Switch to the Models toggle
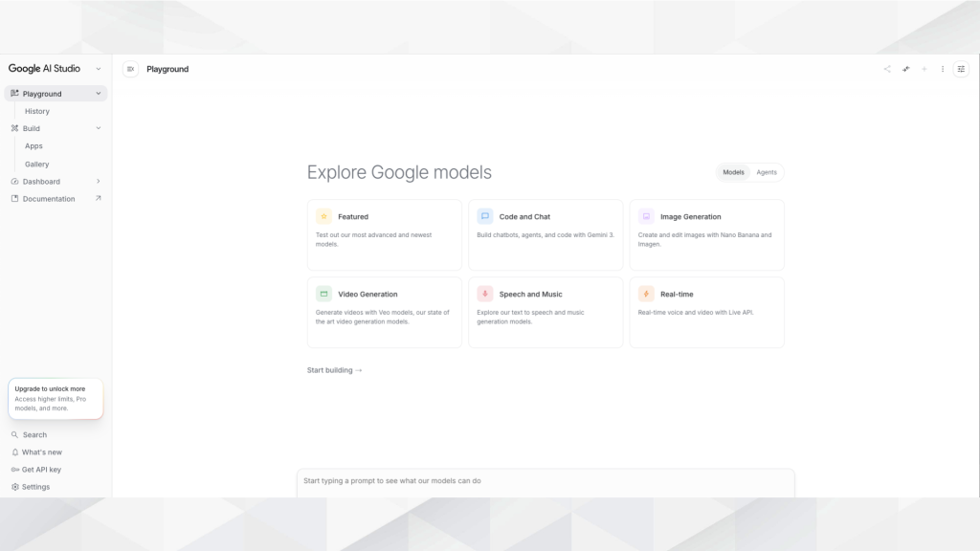The height and width of the screenshot is (551, 980). click(x=733, y=172)
